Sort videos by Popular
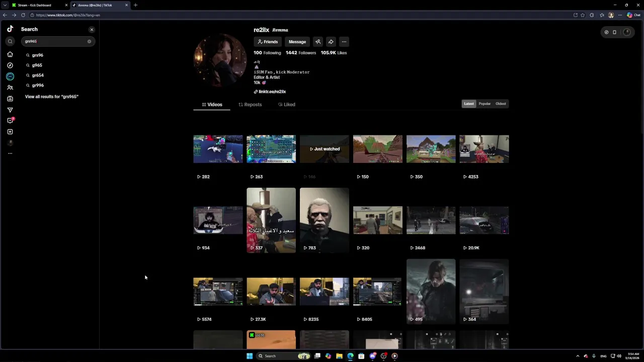The height and width of the screenshot is (362, 644). pos(485,104)
